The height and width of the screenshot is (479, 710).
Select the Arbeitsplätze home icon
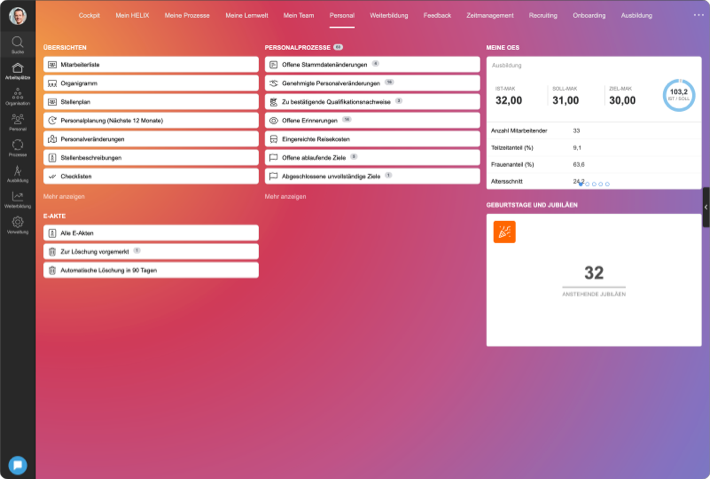(18, 69)
